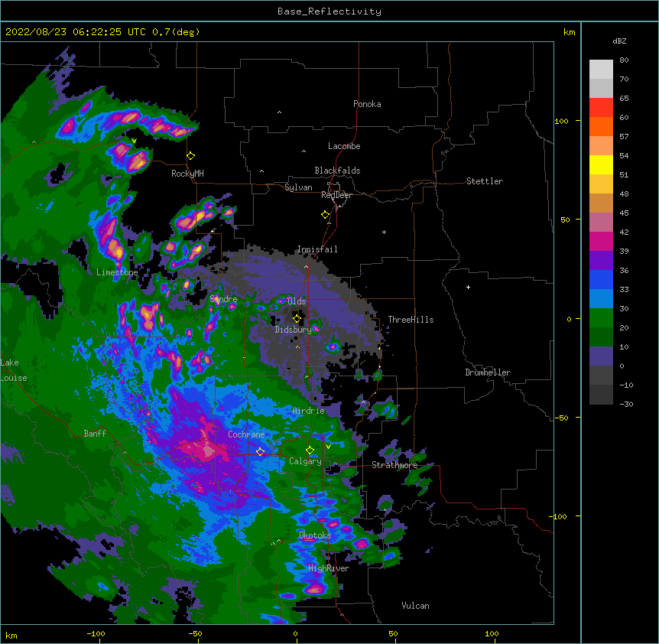Select the RedDeer label
The image size is (659, 644).
point(336,195)
